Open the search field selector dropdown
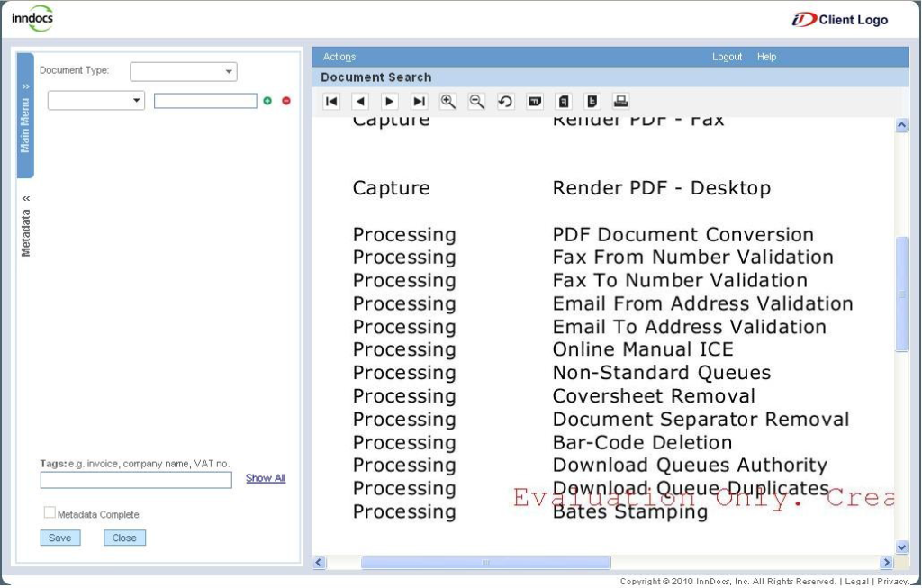922x588 pixels. (95, 100)
